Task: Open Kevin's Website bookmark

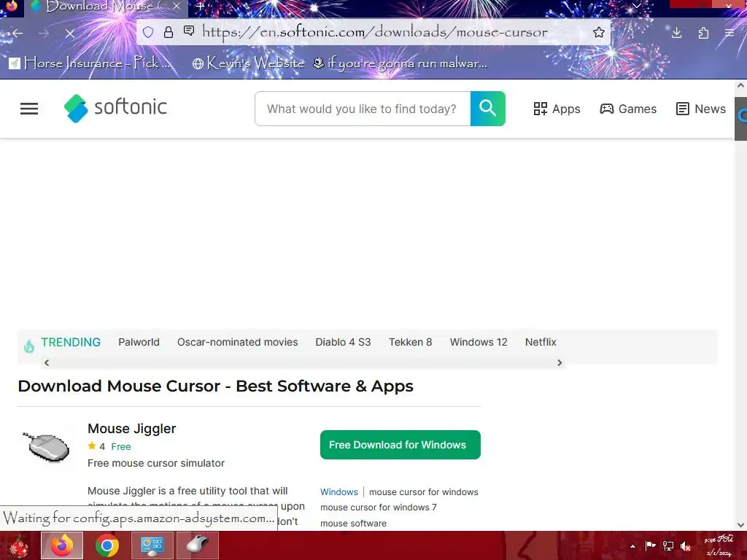Action: click(x=248, y=63)
